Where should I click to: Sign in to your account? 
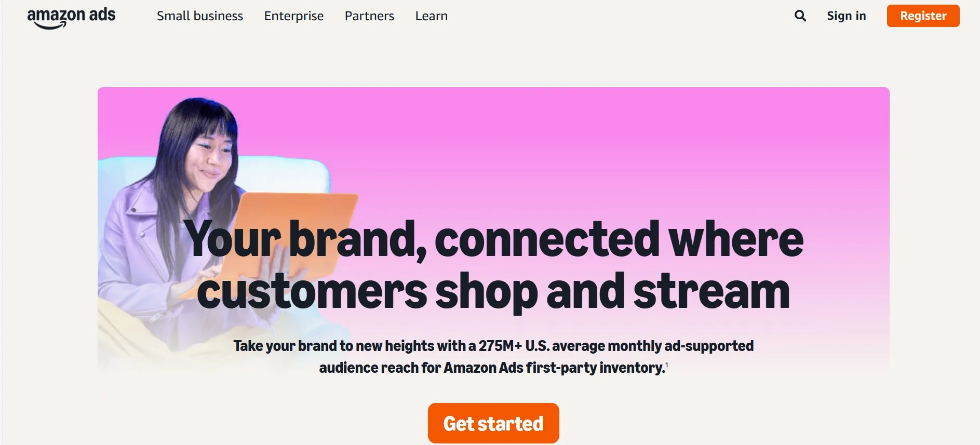click(846, 16)
